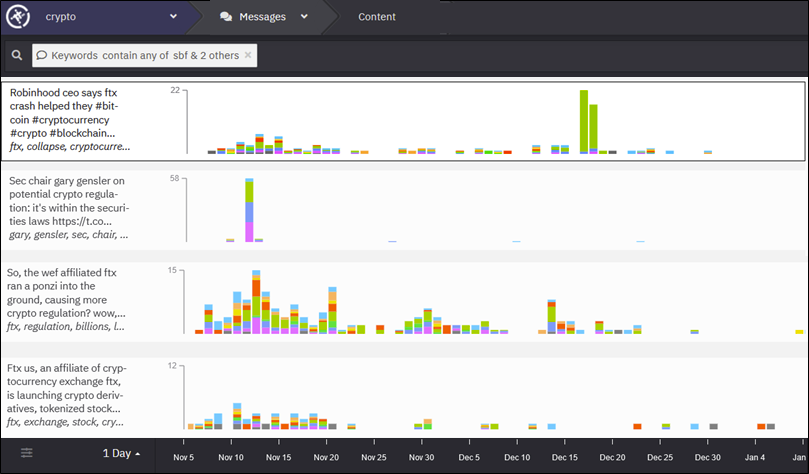This screenshot has width=809, height=474.
Task: Open the Content breadcrumb tab
Action: 377,17
